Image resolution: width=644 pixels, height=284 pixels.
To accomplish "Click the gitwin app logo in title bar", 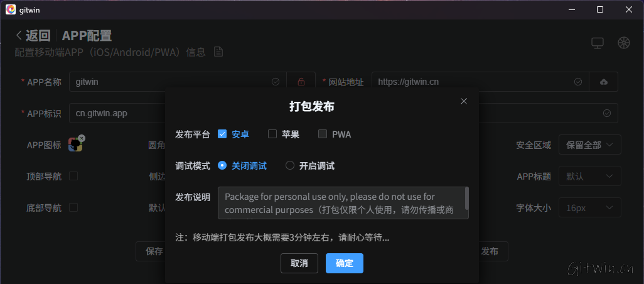I will 11,9.
